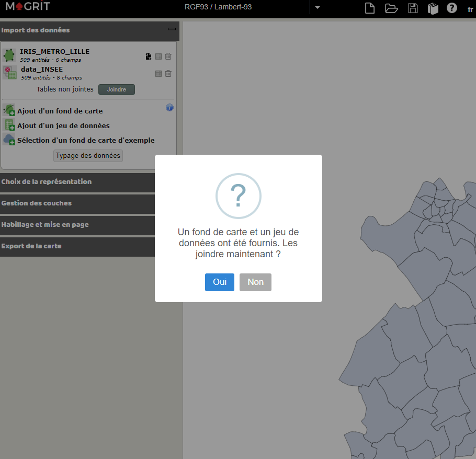Delete the data_INSEE dataset

pos(168,73)
